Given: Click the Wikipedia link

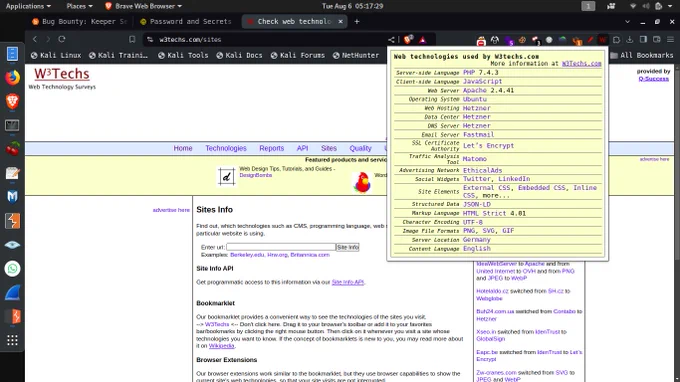Looking at the screenshot, I should pos(221,346).
